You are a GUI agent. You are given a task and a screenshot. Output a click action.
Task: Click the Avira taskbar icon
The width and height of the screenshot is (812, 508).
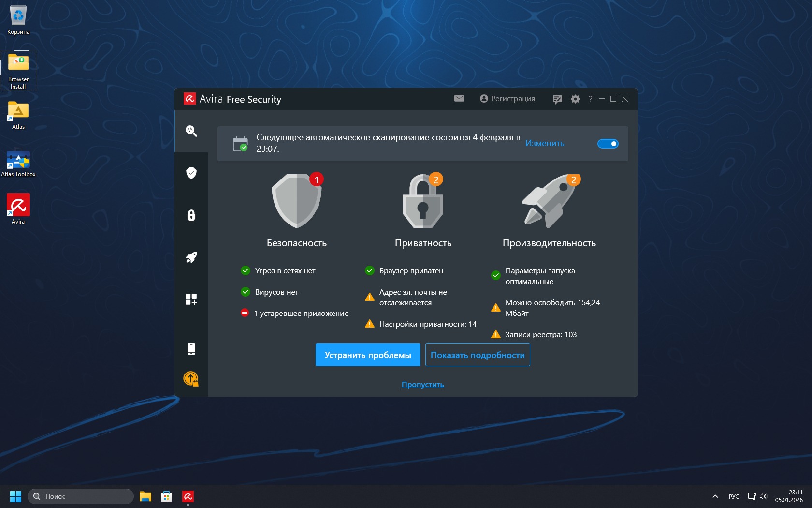[x=188, y=496]
